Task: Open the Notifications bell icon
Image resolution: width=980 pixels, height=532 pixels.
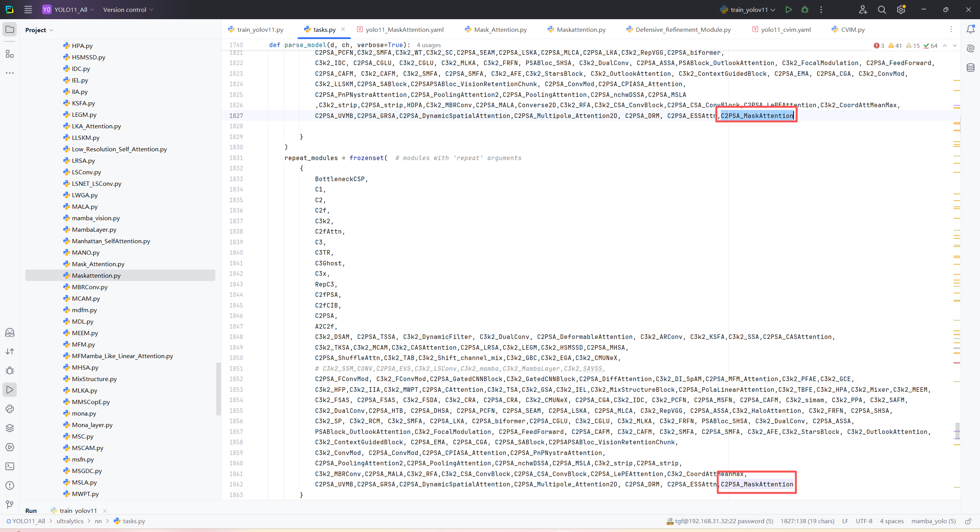Action: click(970, 29)
